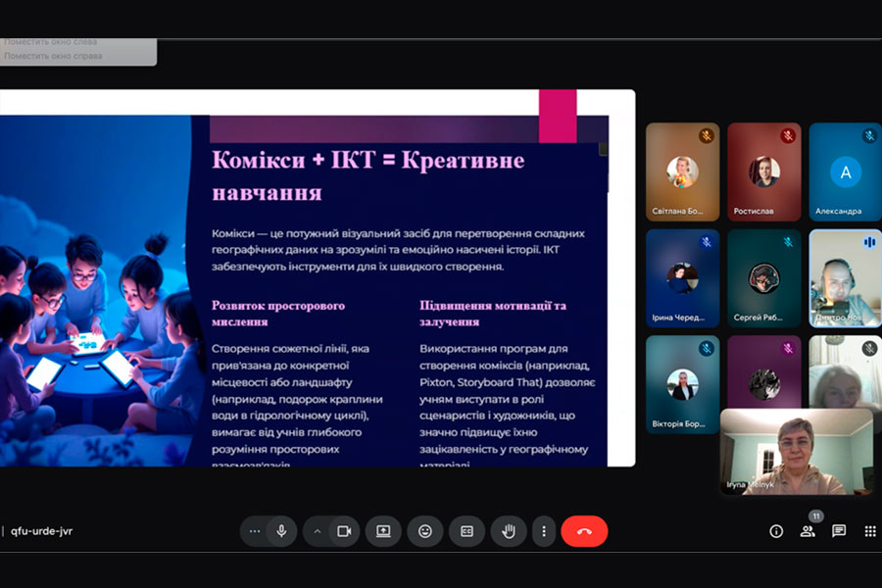882x588 pixels.
Task: Raise hand button in toolbar
Action: 509,531
